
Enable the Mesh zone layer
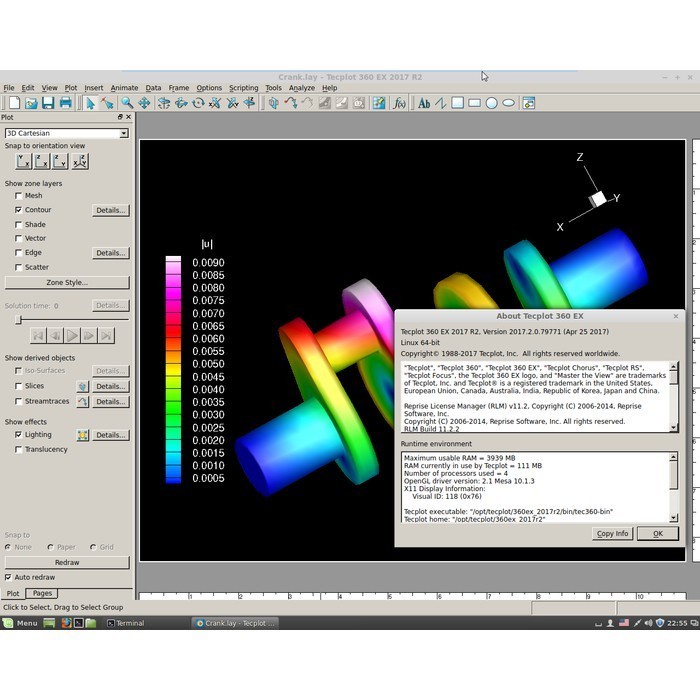19,196
